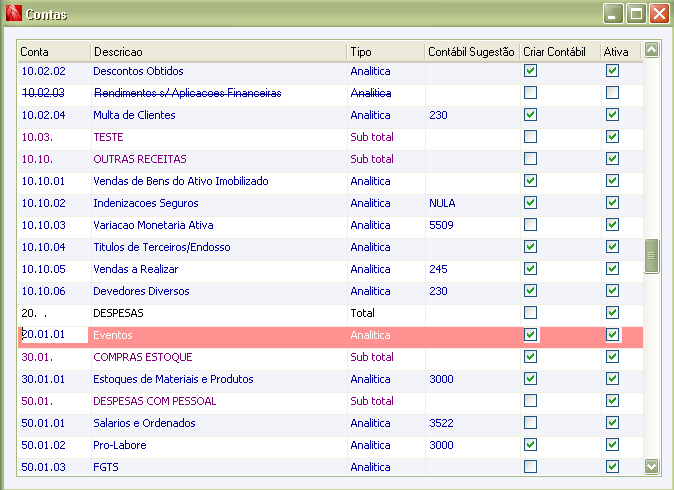The image size is (674, 490).
Task: Check Criar Contábil for Salarios e Ordenados
Action: (530, 423)
